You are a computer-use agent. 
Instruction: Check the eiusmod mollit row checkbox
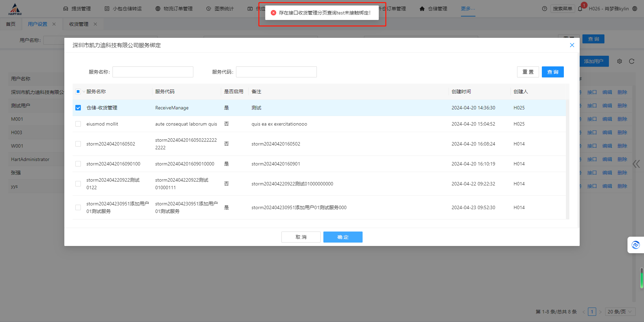[x=78, y=124]
